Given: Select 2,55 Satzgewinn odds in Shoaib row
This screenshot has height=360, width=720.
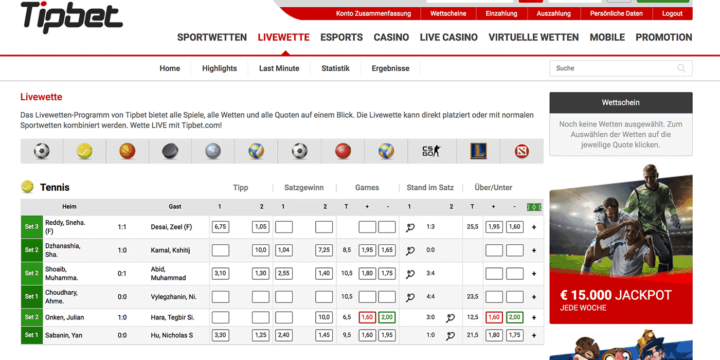Looking at the screenshot, I should [284, 274].
